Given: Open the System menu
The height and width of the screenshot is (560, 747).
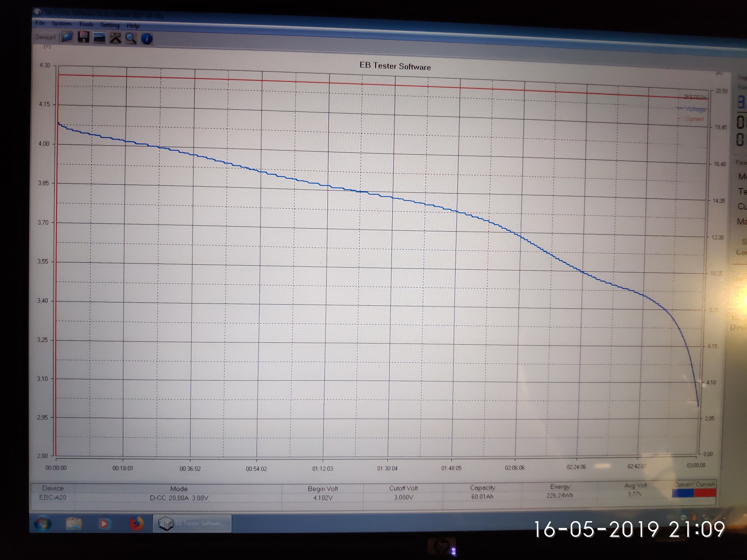Looking at the screenshot, I should (x=62, y=24).
